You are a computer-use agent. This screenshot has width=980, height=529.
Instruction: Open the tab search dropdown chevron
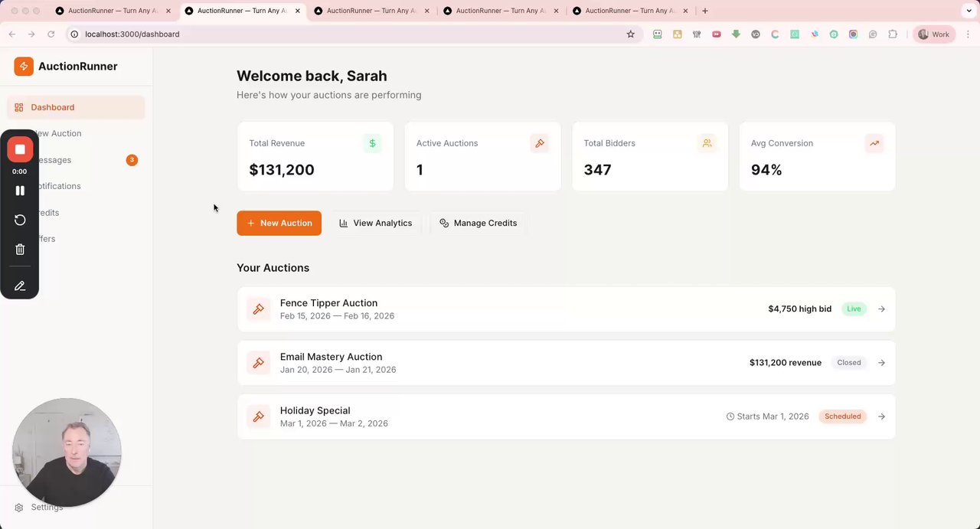[x=968, y=11]
